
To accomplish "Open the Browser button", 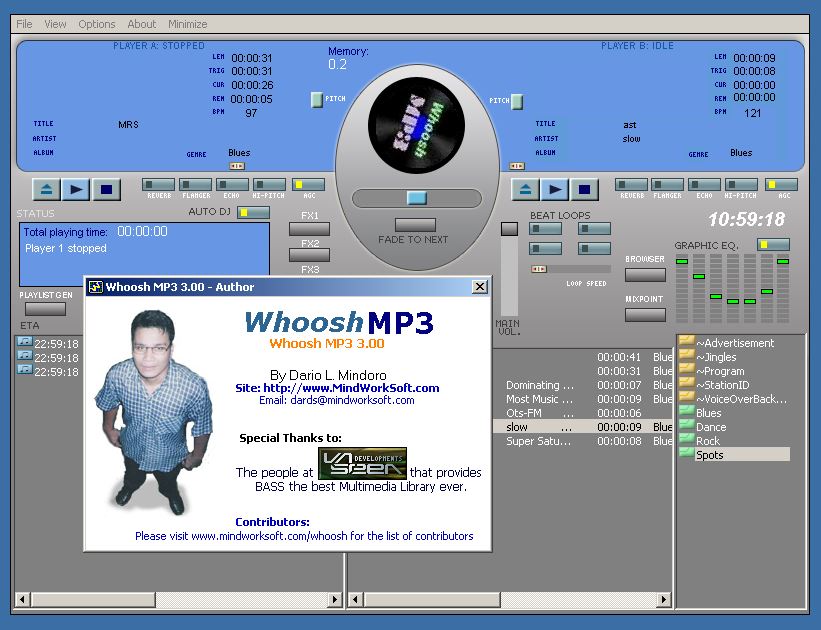I will 645,275.
